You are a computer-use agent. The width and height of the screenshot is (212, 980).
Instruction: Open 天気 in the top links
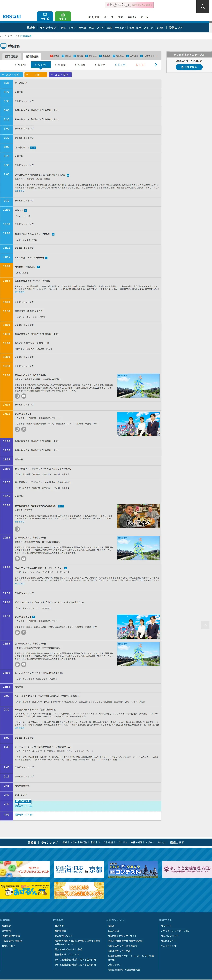[121, 17]
